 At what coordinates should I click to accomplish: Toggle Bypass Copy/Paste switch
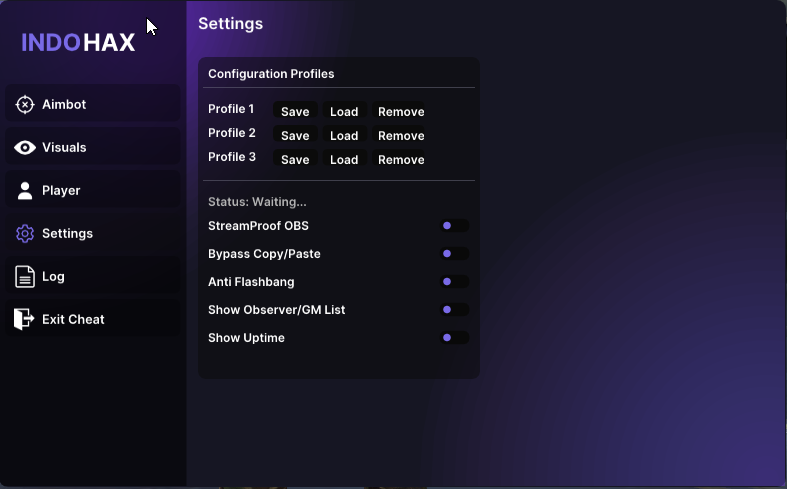click(454, 254)
